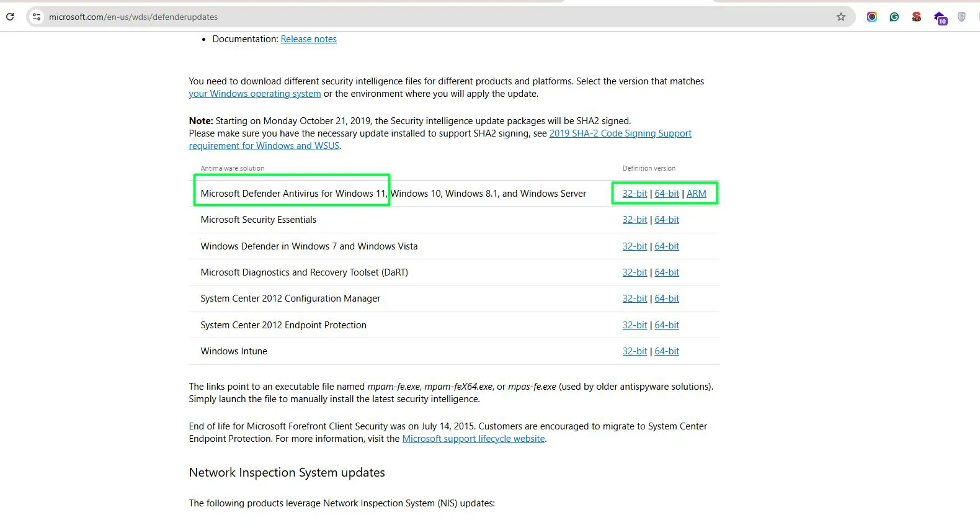This screenshot has width=980, height=525.
Task: Download 32-bit DaRT toolset update
Action: (635, 272)
